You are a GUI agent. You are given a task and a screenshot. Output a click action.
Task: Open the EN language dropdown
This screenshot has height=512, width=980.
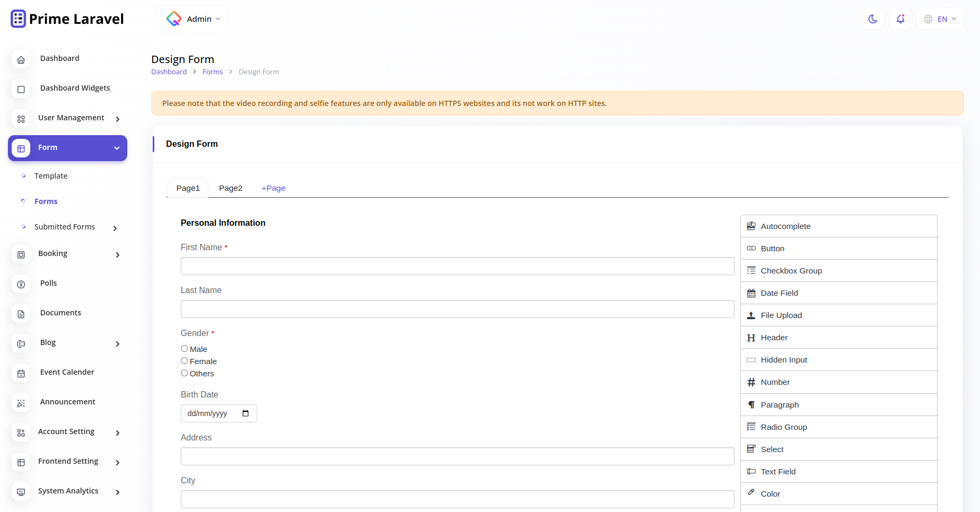point(940,19)
